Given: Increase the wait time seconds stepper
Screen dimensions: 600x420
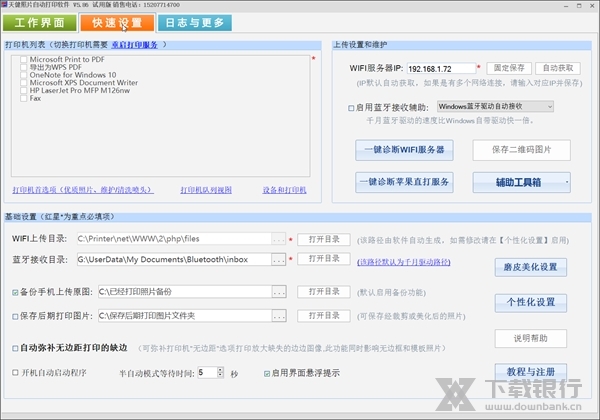Looking at the screenshot, I should 220,370.
